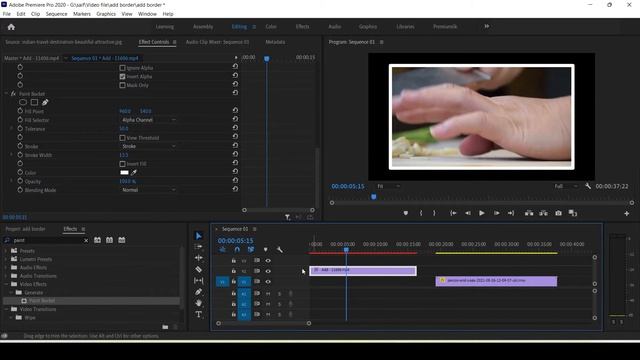Click the Program monitor playhead marker
Image resolution: width=640 pixels, height=360 pixels.
(373, 197)
